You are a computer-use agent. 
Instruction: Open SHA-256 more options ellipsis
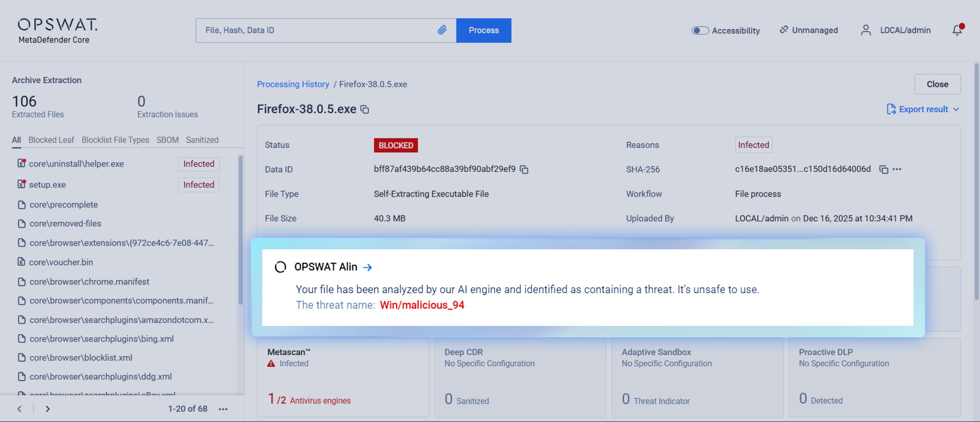tap(897, 169)
